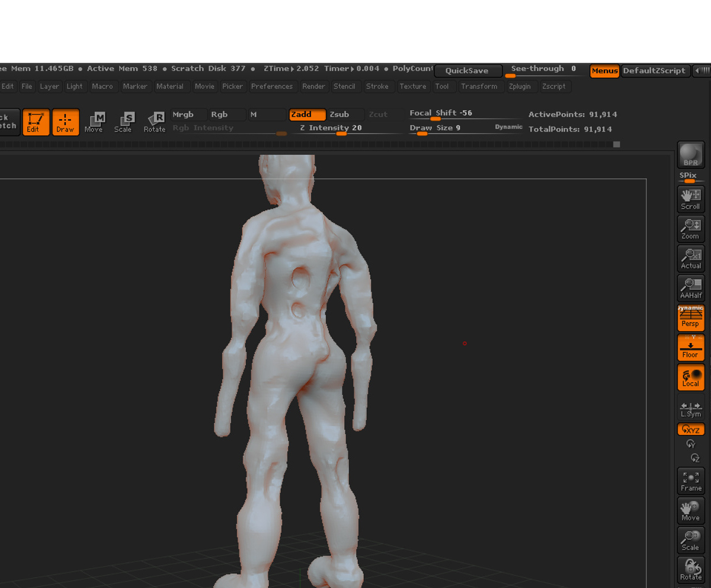The image size is (711, 588).
Task: Toggle Local transformations button
Action: click(x=691, y=378)
